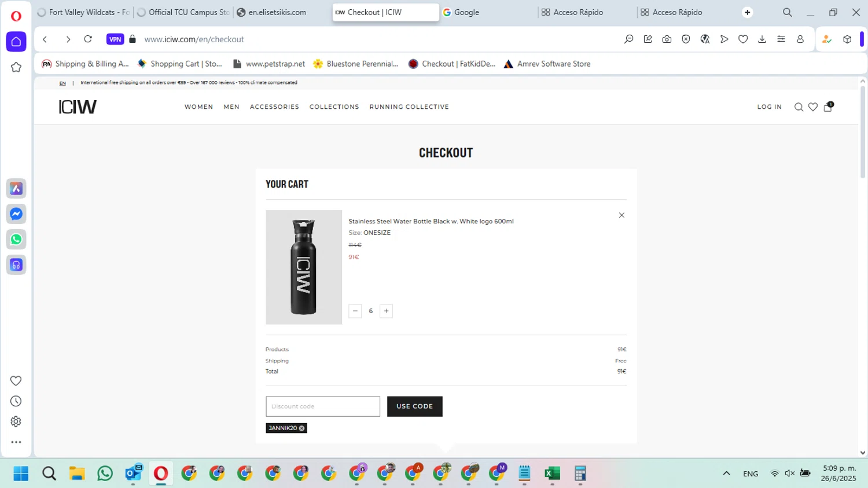Viewport: 868px width, 488px height.
Task: Open site search magnifier icon
Action: [799, 107]
